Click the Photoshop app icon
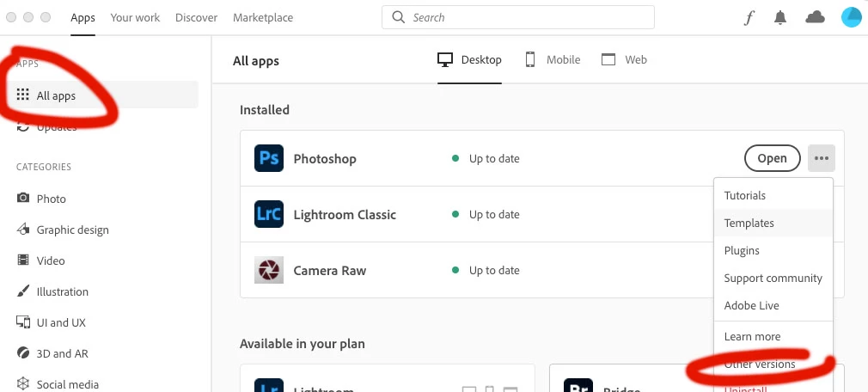The height and width of the screenshot is (392, 868). click(x=269, y=158)
